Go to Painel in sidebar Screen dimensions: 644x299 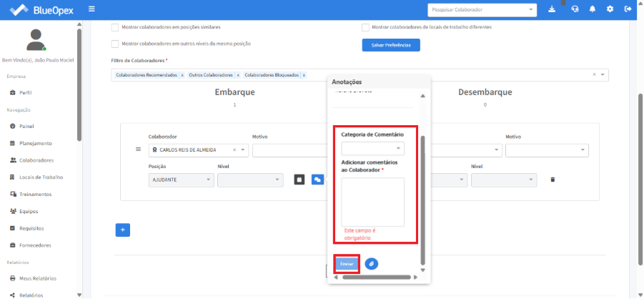26,127
